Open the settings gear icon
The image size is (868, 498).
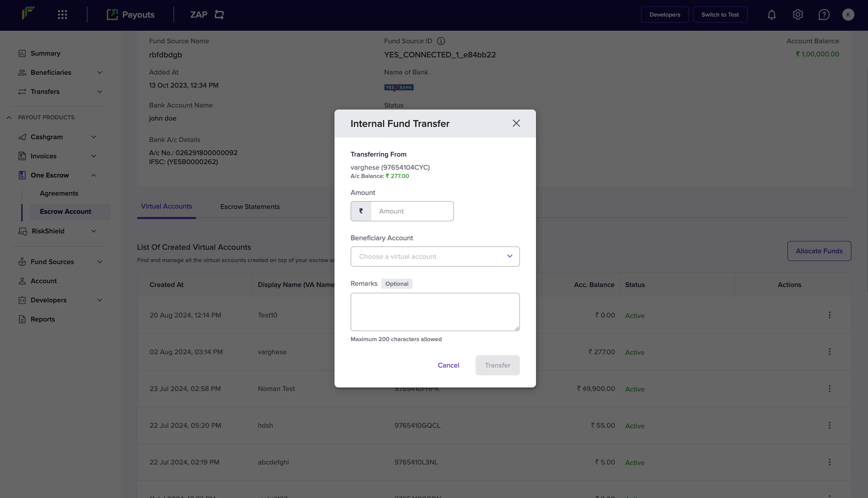797,15
